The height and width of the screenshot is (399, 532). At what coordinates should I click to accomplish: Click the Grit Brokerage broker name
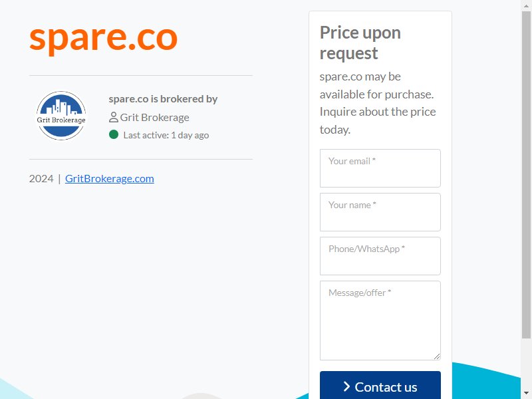pos(155,118)
